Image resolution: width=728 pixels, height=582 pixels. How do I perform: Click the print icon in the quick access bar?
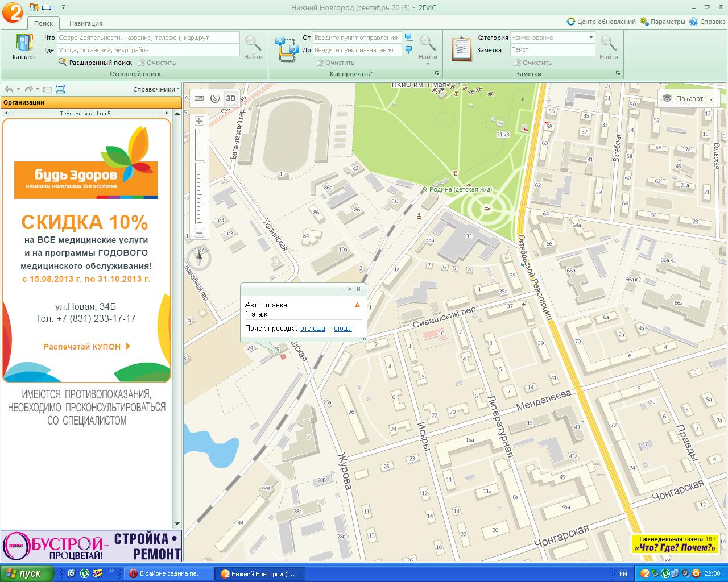coord(47,7)
